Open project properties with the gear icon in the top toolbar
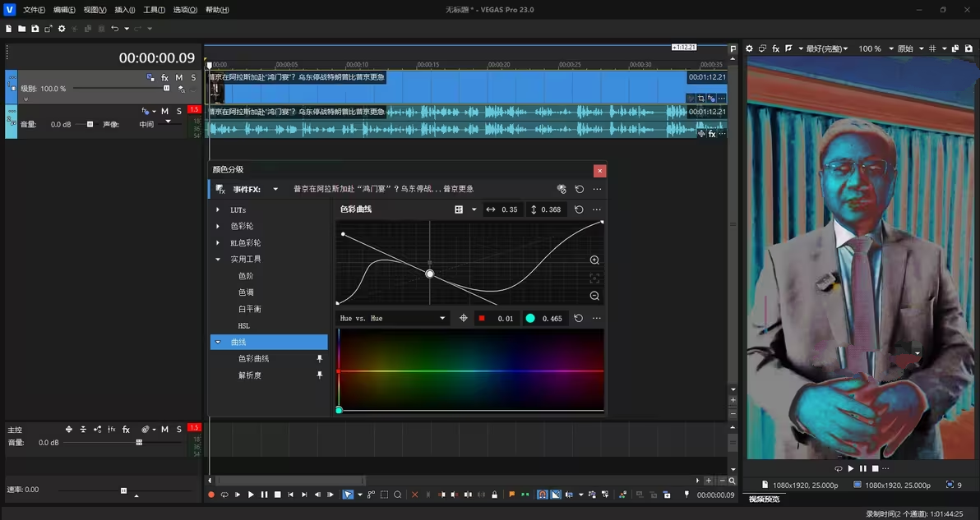Image resolution: width=980 pixels, height=520 pixels. [x=62, y=29]
